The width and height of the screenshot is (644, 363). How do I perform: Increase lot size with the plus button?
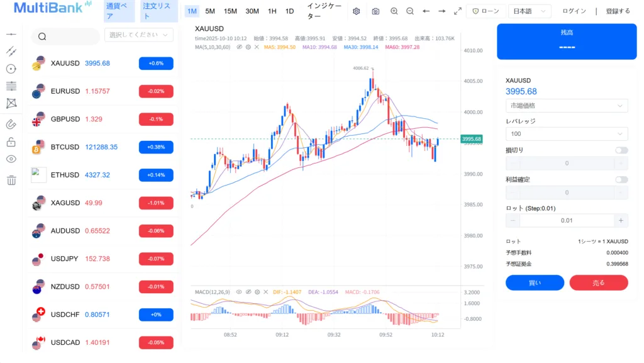click(621, 220)
